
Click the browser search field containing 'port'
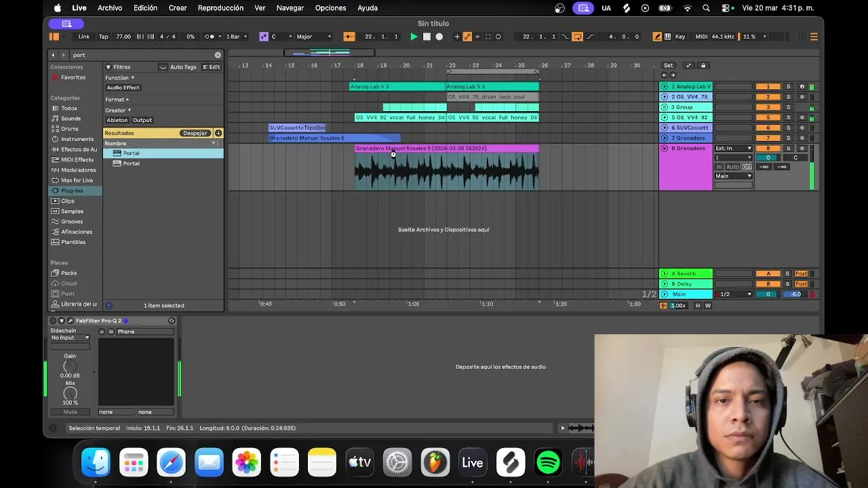[141, 55]
